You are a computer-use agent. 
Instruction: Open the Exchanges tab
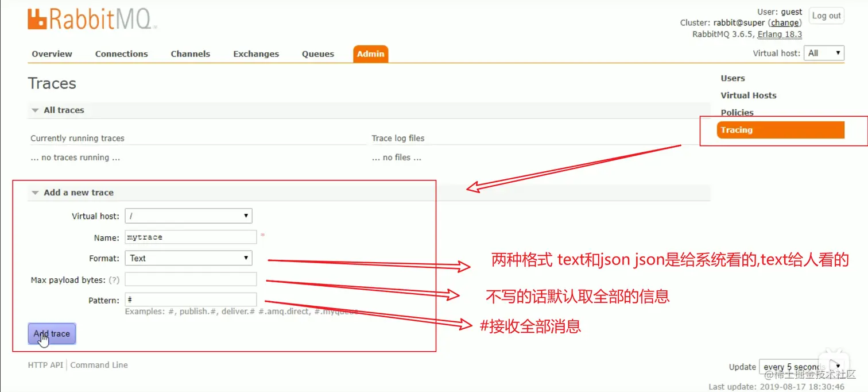(255, 53)
